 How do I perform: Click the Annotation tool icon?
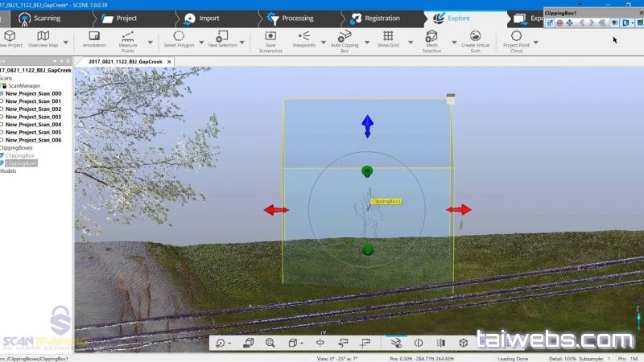click(94, 36)
